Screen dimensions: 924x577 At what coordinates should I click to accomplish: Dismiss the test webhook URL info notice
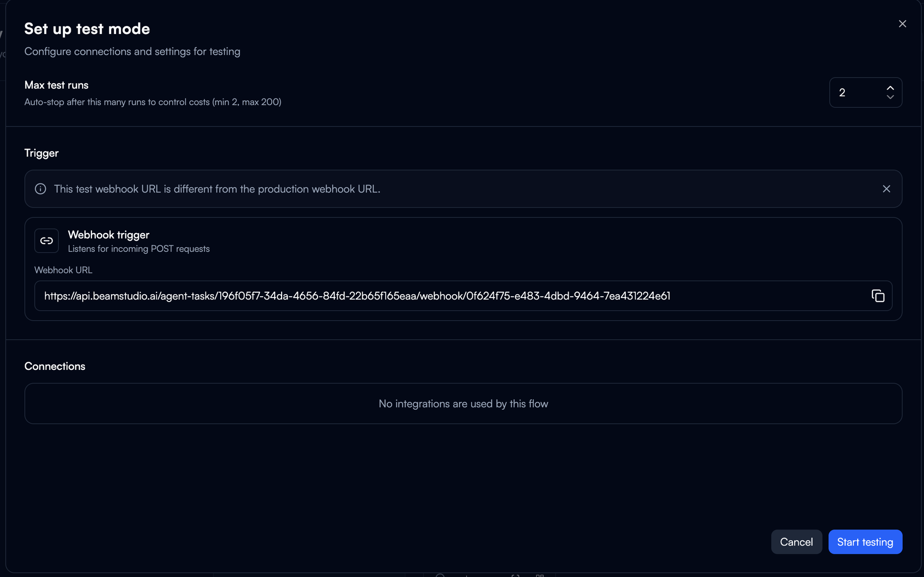[886, 189]
